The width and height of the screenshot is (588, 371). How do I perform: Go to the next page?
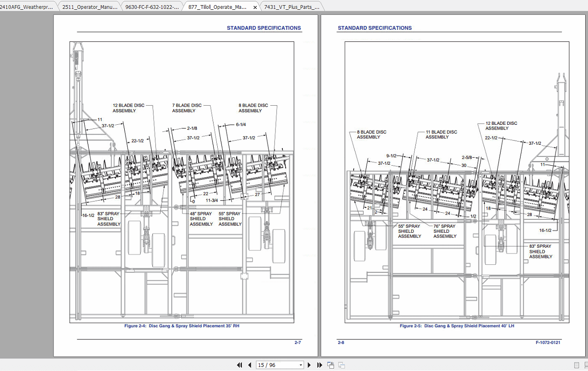pyautogui.click(x=310, y=365)
